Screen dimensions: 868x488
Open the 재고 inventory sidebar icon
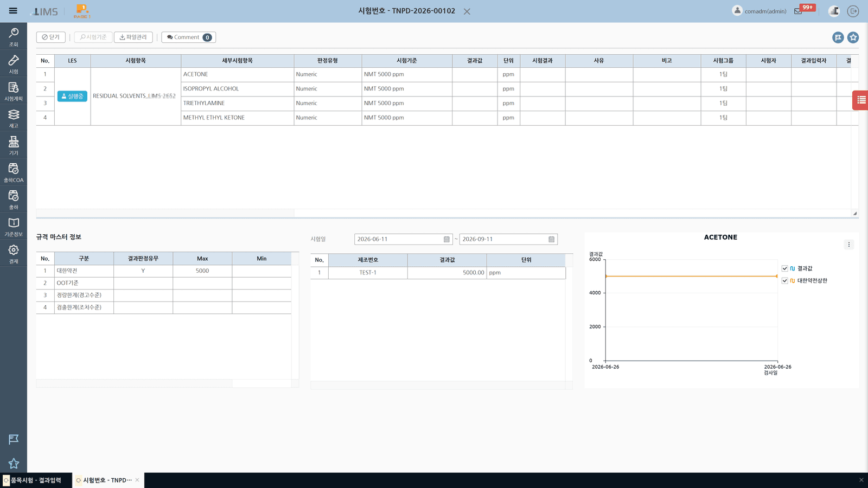(14, 118)
